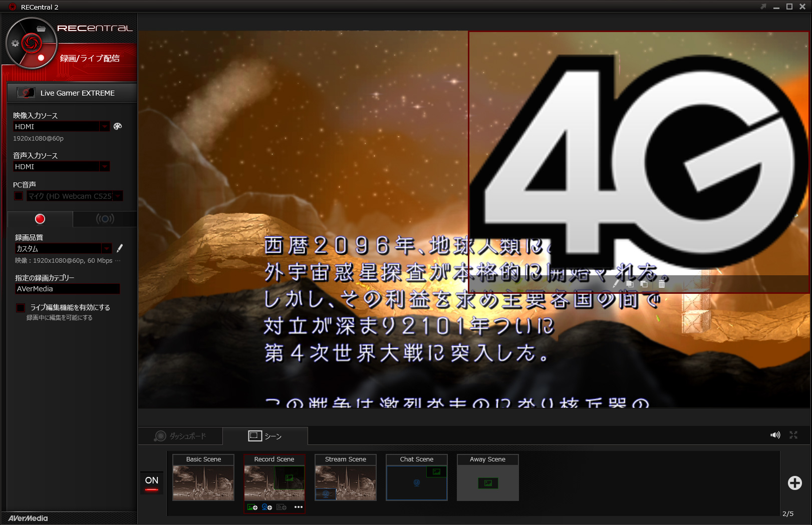Click the 指定の録画カテゴリー label
The width and height of the screenshot is (812, 525).
(45, 278)
